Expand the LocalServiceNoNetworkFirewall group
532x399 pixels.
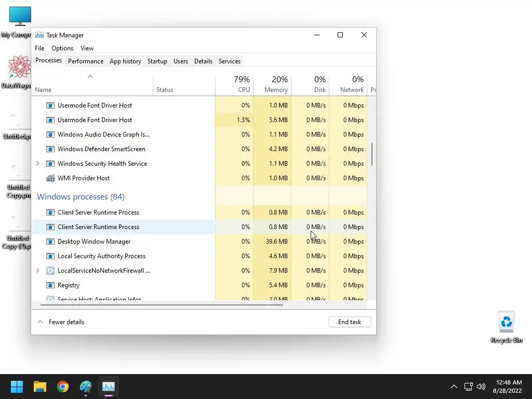[x=37, y=271]
